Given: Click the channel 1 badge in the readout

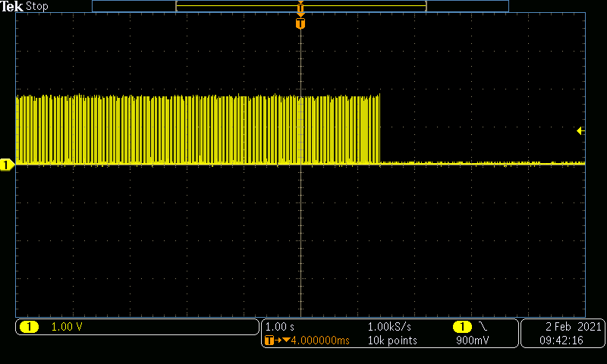Looking at the screenshot, I should (x=29, y=327).
